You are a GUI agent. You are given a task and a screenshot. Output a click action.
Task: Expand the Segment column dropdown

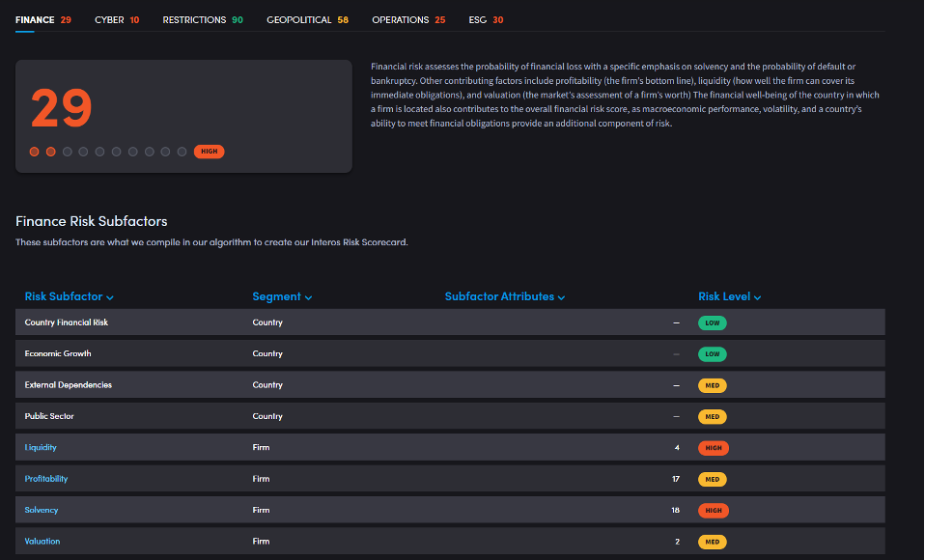(308, 297)
